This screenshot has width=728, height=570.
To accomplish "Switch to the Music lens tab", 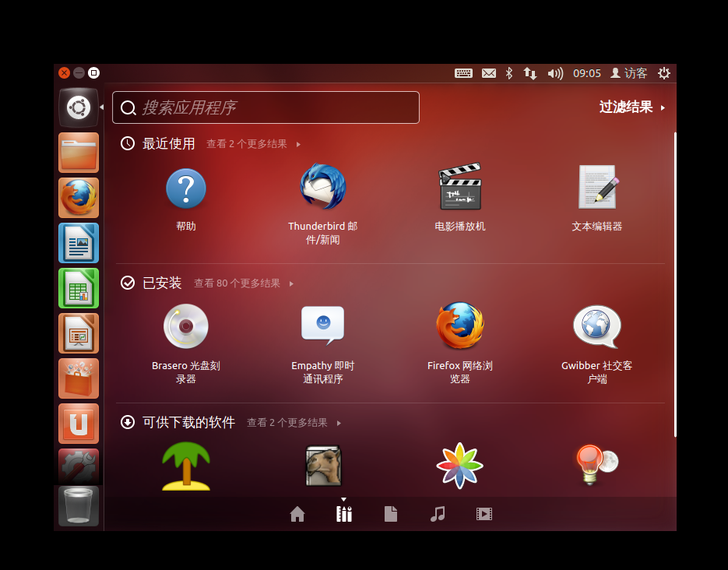I will pyautogui.click(x=438, y=514).
